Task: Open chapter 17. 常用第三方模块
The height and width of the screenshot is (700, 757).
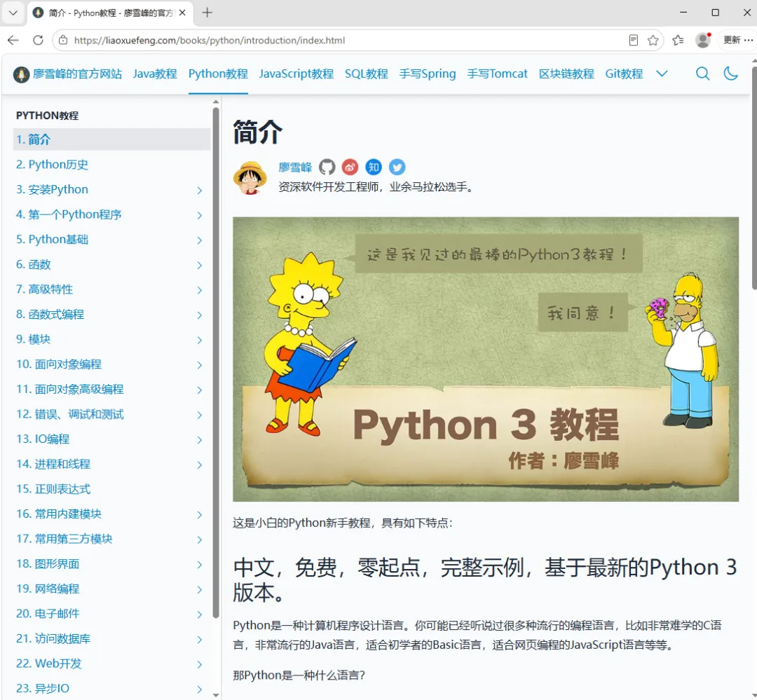Action: click(x=64, y=539)
